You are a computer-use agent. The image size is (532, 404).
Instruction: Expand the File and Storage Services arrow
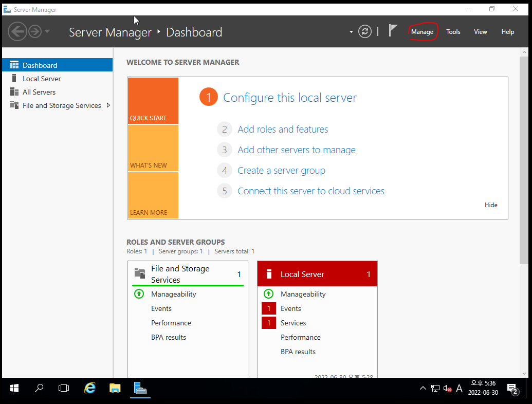[108, 105]
